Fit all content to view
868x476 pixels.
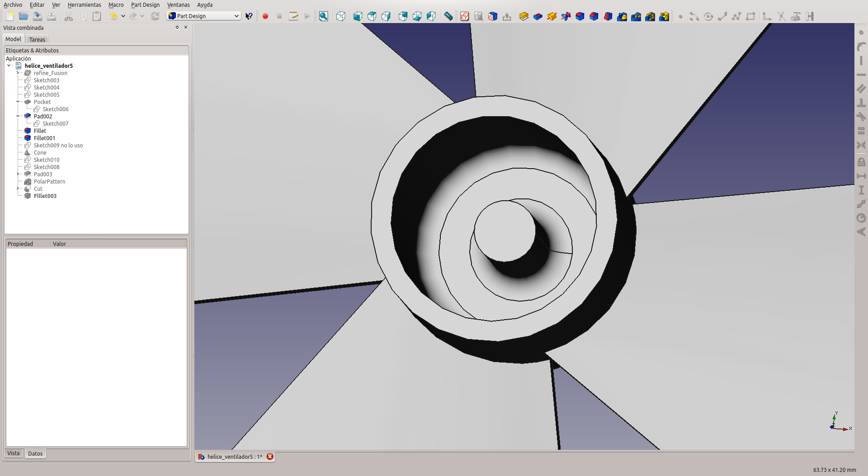point(324,16)
